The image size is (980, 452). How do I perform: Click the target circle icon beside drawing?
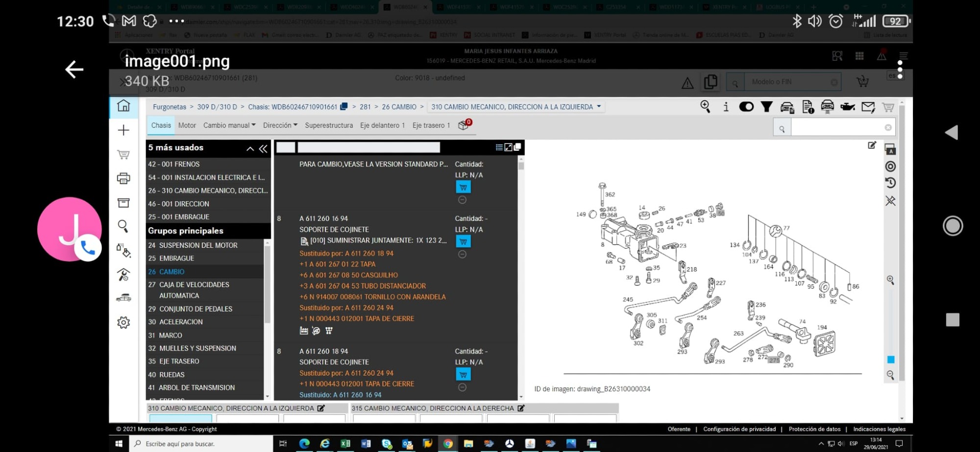coord(890,167)
